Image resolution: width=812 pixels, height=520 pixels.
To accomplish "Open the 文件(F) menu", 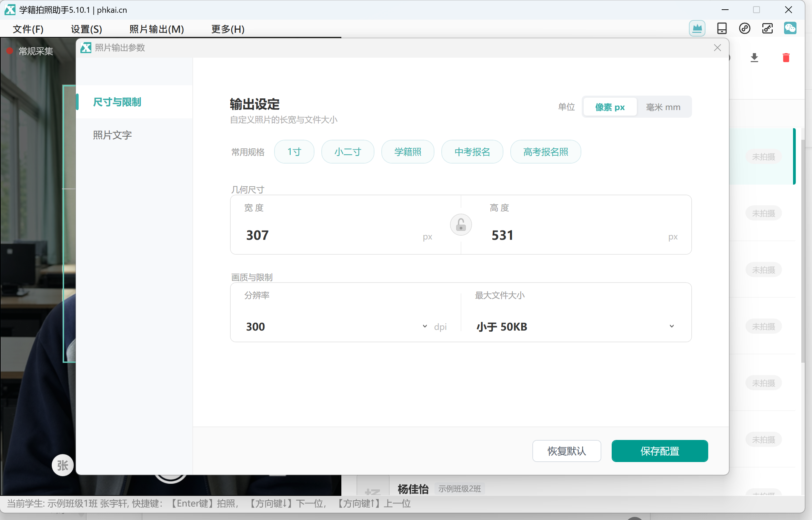I will click(28, 29).
